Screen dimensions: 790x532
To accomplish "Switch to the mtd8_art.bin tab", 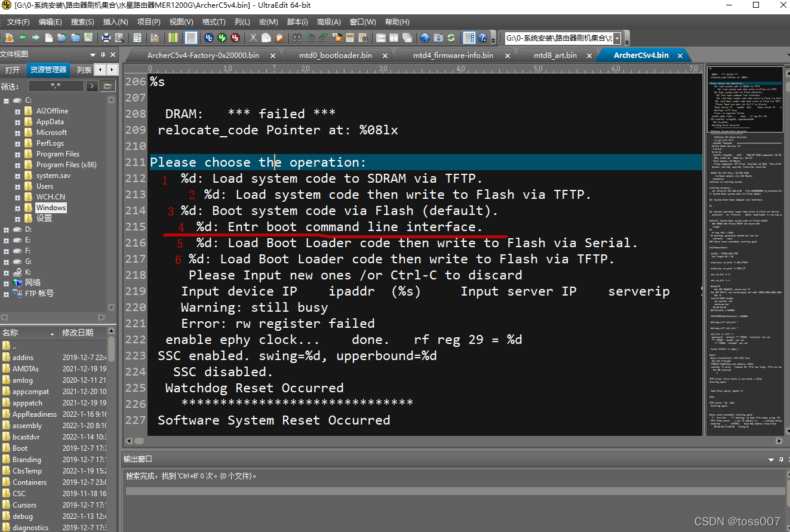I will click(555, 55).
